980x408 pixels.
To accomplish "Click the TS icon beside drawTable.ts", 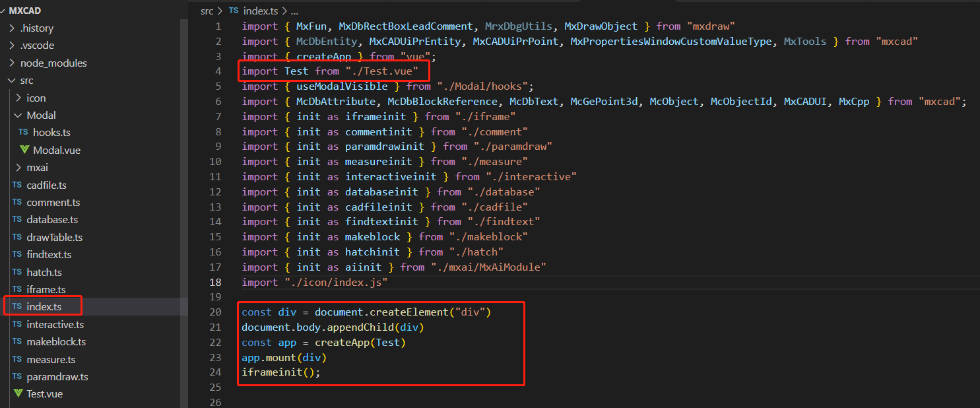I will [x=17, y=238].
